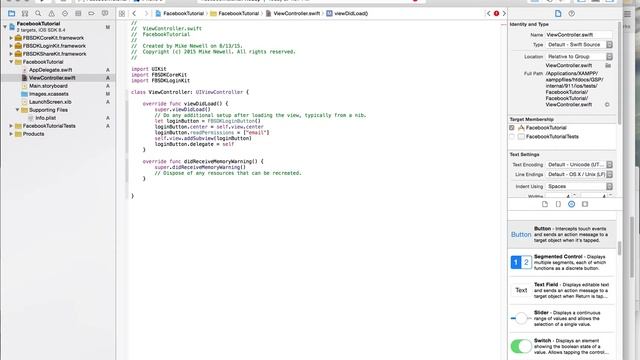
Task: Click the FBSDKLoginButton() code text
Action: click(x=233, y=121)
